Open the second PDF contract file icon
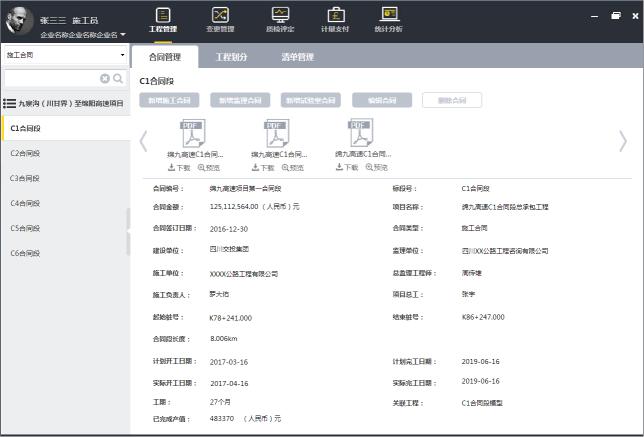Screen dimensions: 644x437 pos(277,133)
